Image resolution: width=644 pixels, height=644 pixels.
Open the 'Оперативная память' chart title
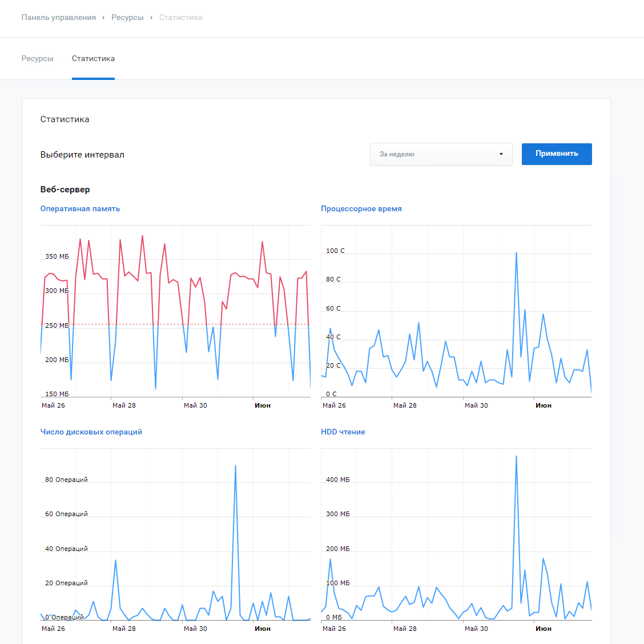80,208
